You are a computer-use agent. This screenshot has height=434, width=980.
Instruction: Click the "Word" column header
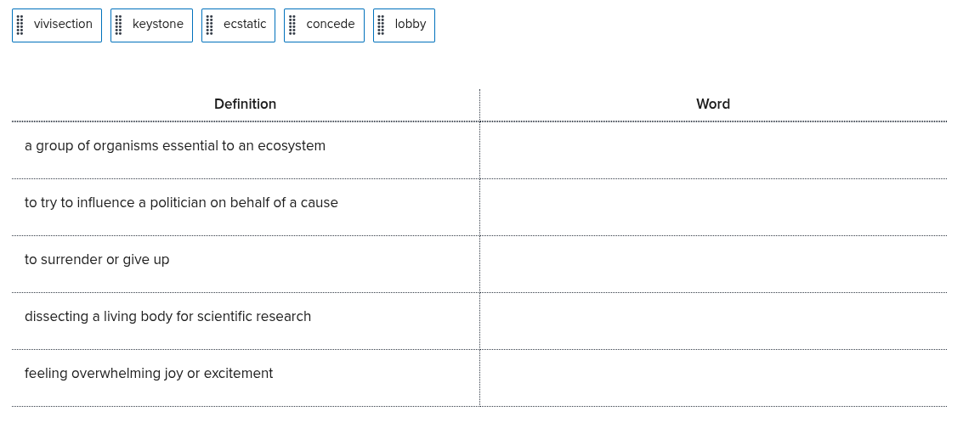coord(712,104)
